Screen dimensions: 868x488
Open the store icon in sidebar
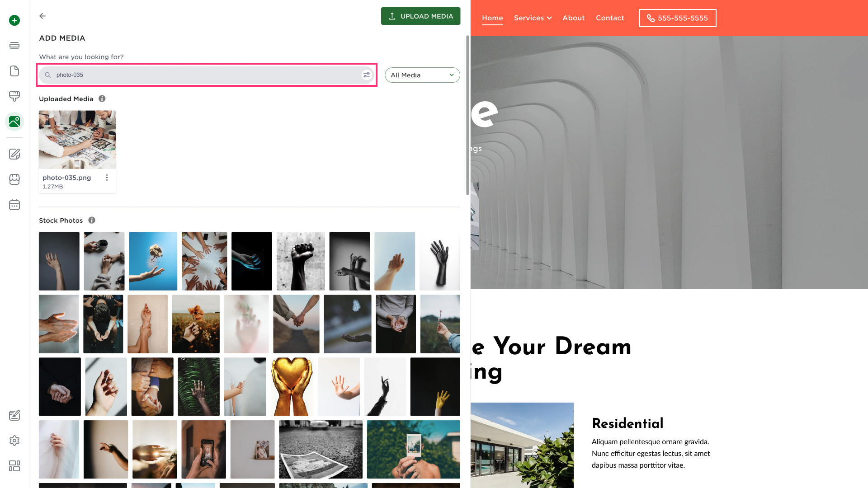14,179
